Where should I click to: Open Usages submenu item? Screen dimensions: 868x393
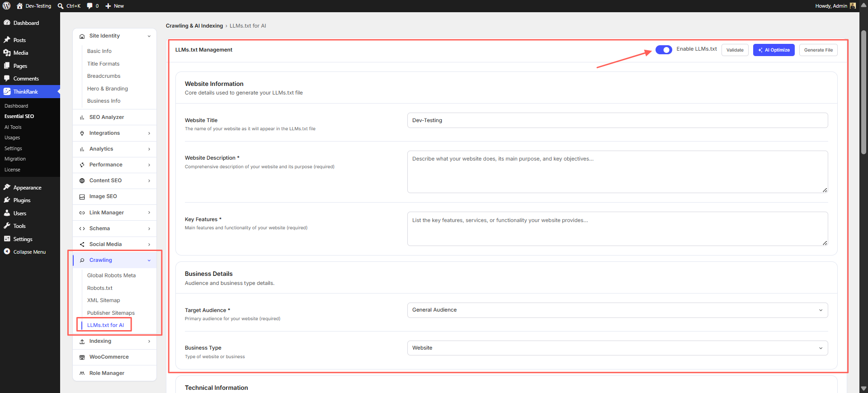pyautogui.click(x=12, y=137)
